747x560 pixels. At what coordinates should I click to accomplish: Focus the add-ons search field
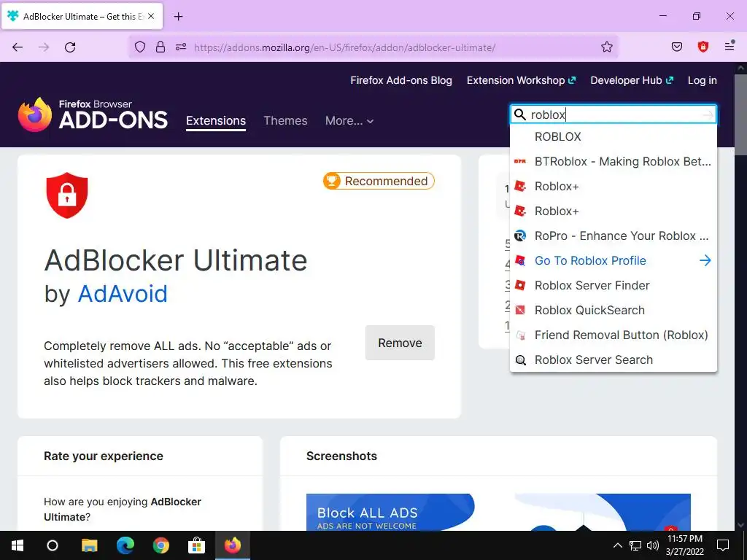614,114
